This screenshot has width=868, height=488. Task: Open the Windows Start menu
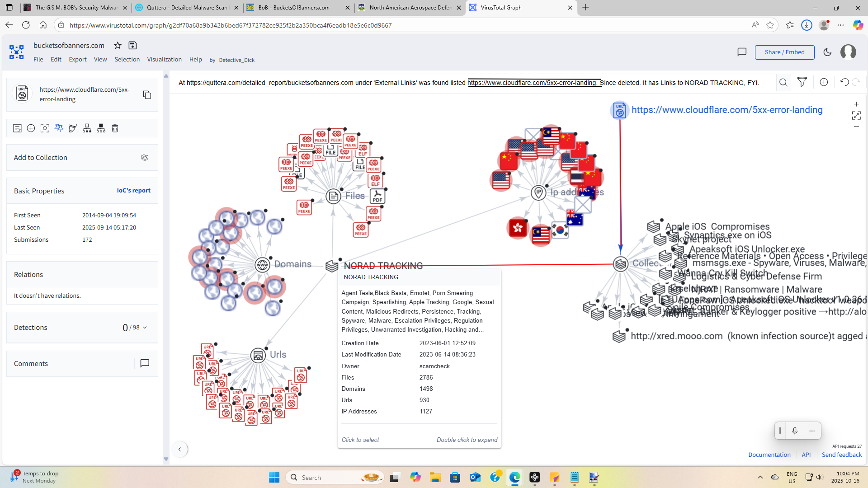274,478
